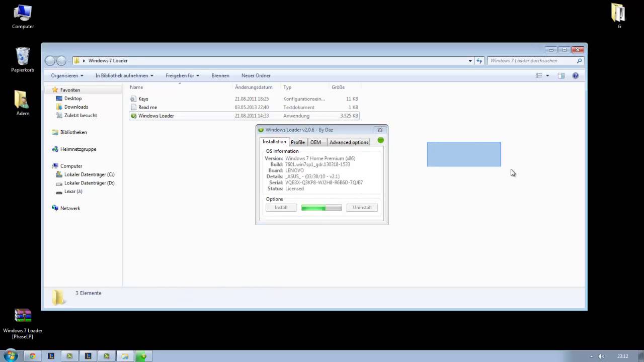The image size is (644, 362).
Task: Click the taskbar clock showing 23:12
Action: point(622,356)
